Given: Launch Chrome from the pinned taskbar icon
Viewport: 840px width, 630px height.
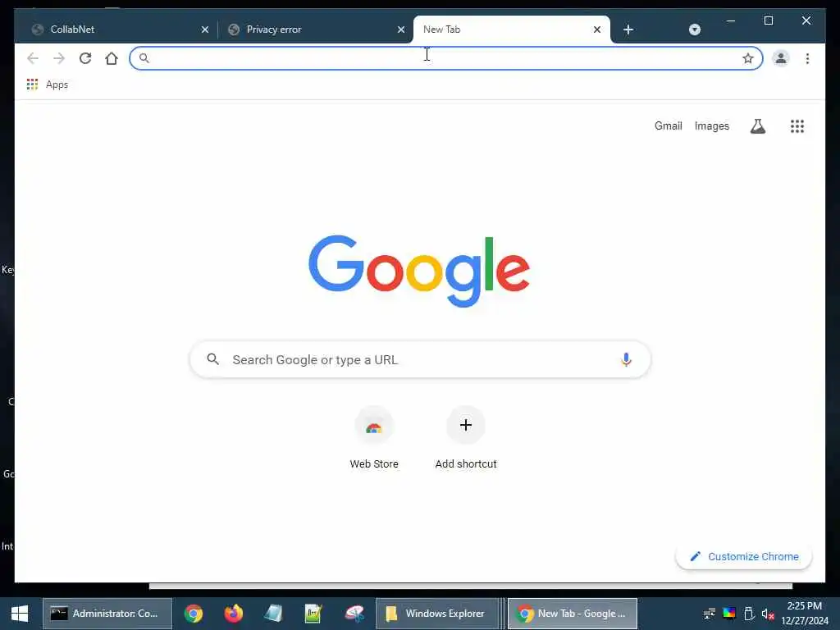Looking at the screenshot, I should tap(194, 614).
